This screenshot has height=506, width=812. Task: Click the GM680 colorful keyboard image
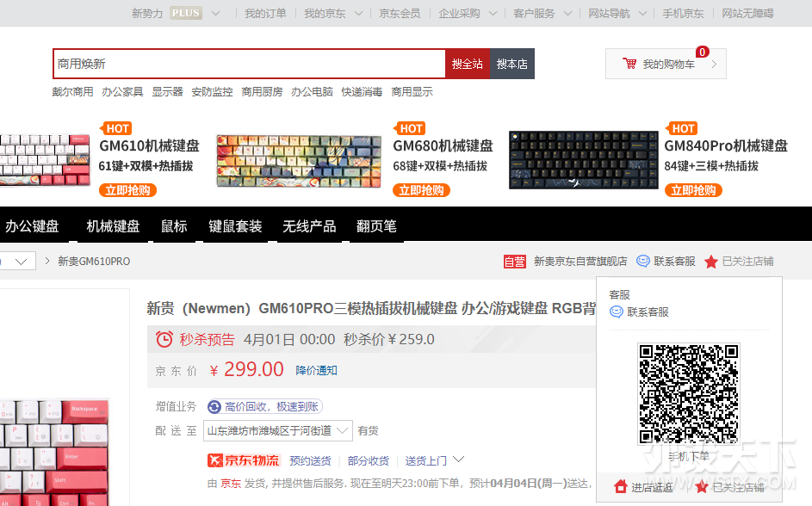(300, 161)
